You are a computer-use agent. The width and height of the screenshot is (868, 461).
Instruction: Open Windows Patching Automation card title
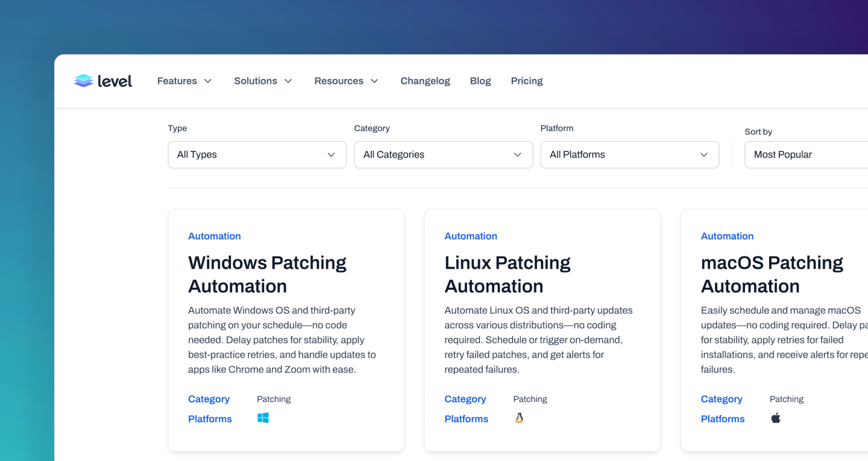(267, 275)
